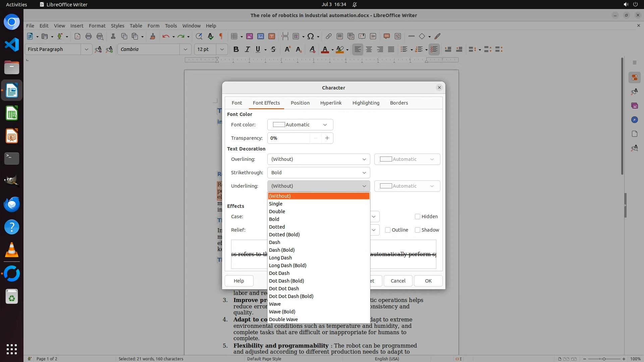Click the Italic formatting icon

point(247,49)
